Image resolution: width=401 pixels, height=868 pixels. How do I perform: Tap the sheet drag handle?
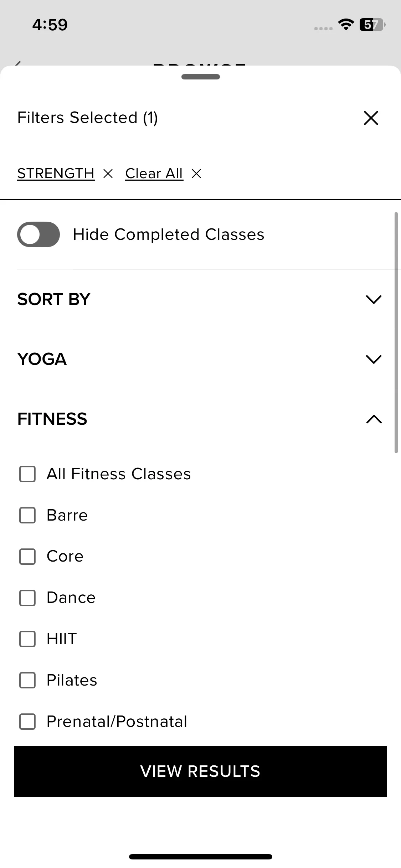point(200,77)
